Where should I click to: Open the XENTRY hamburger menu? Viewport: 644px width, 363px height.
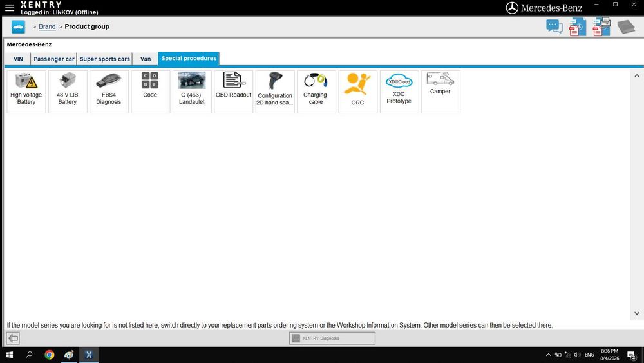pyautogui.click(x=10, y=7)
